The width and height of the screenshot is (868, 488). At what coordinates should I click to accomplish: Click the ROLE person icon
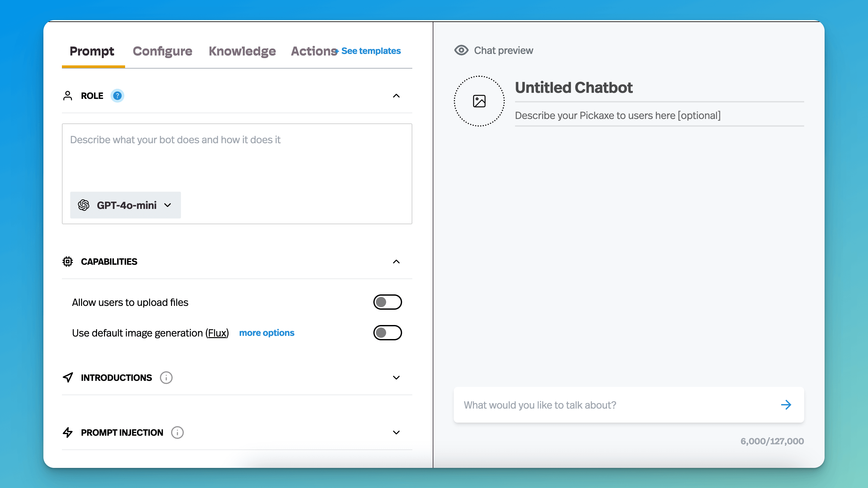(68, 96)
